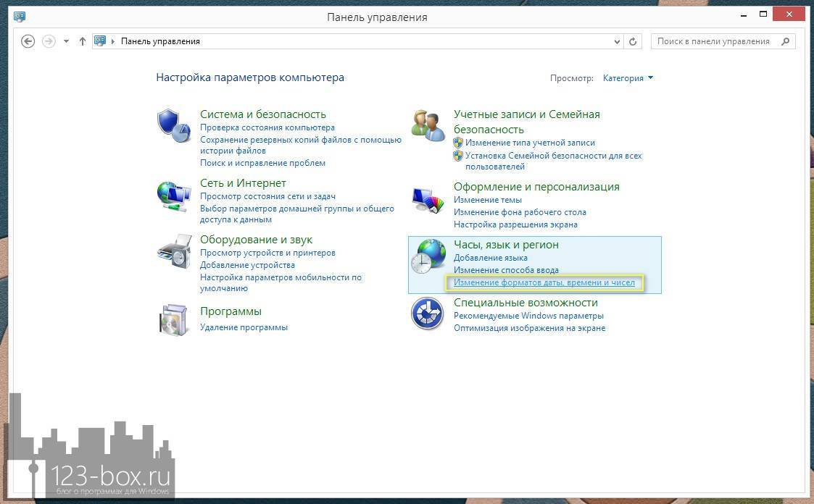The width and height of the screenshot is (814, 504).
Task: Open Выбор параметров домашней группы link
Action: click(297, 214)
